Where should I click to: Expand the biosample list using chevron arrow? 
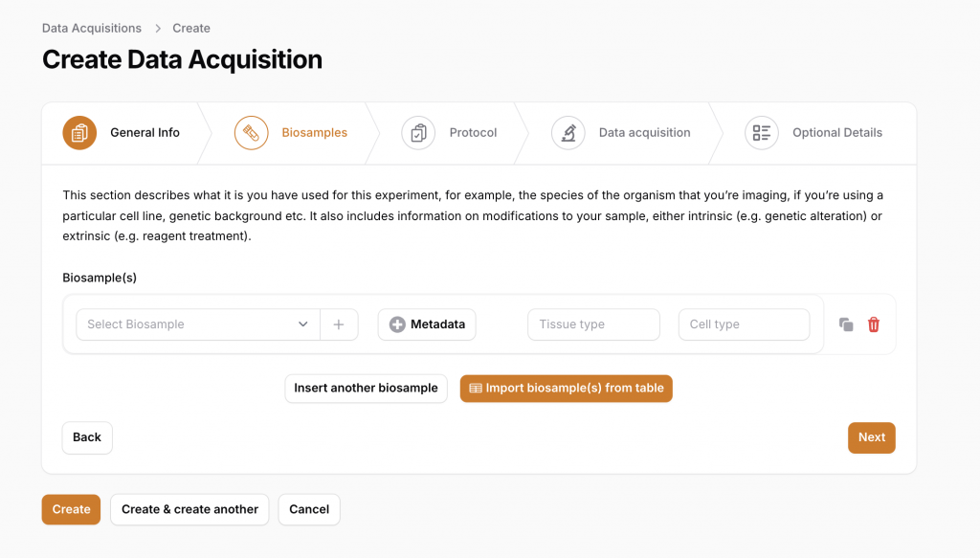click(x=303, y=324)
